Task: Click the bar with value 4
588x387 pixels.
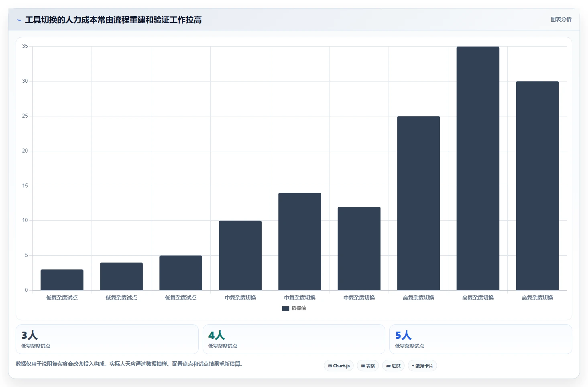Action: click(x=122, y=276)
